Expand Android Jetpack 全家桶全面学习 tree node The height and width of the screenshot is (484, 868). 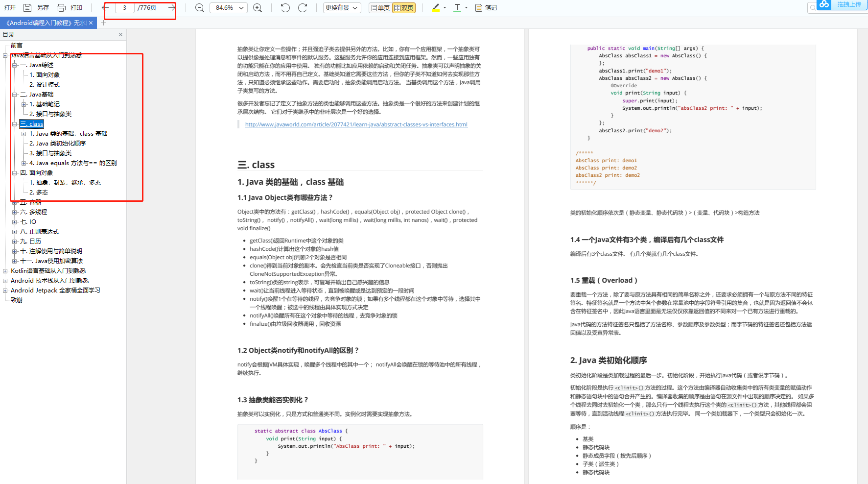click(x=5, y=290)
